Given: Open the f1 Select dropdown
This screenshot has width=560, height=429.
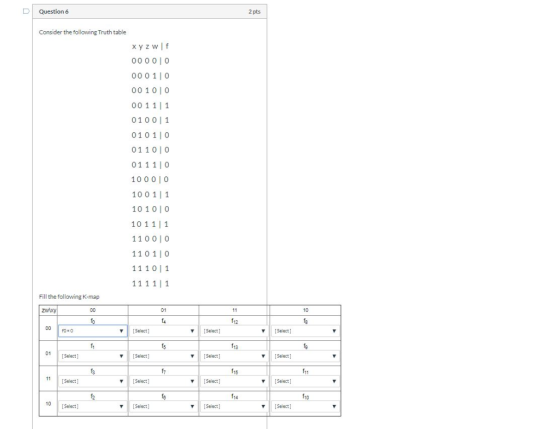Looking at the screenshot, I should 92,356.
